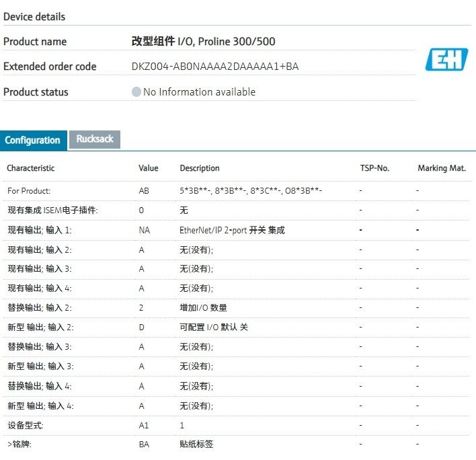Click the EtherNet/IP 2-port description text
476x460 pixels.
(232, 230)
